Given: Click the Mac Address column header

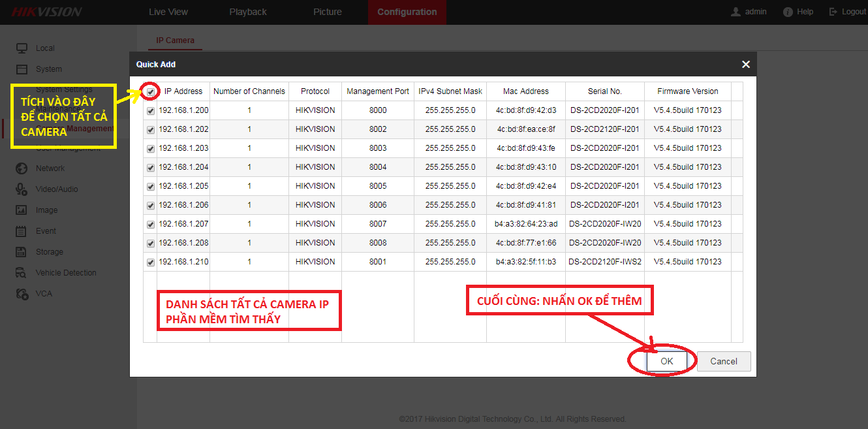Looking at the screenshot, I should [x=526, y=91].
